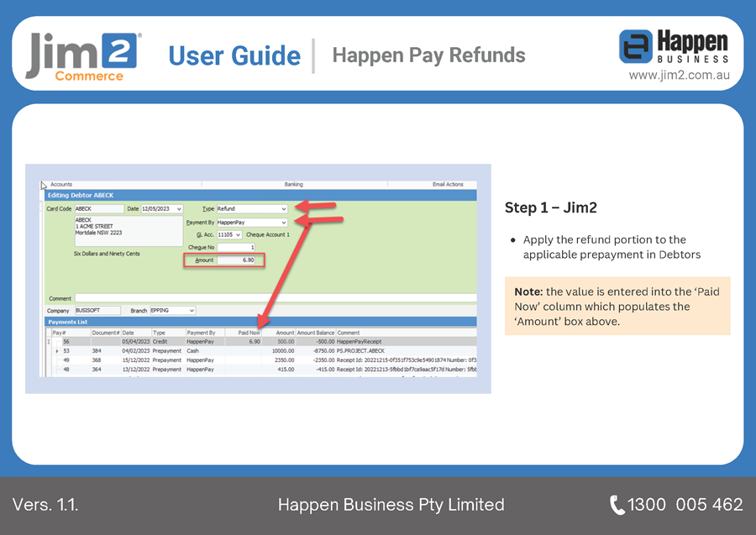The width and height of the screenshot is (756, 535).
Task: Click the Six Dollars and Ninety Cents text
Action: click(107, 254)
